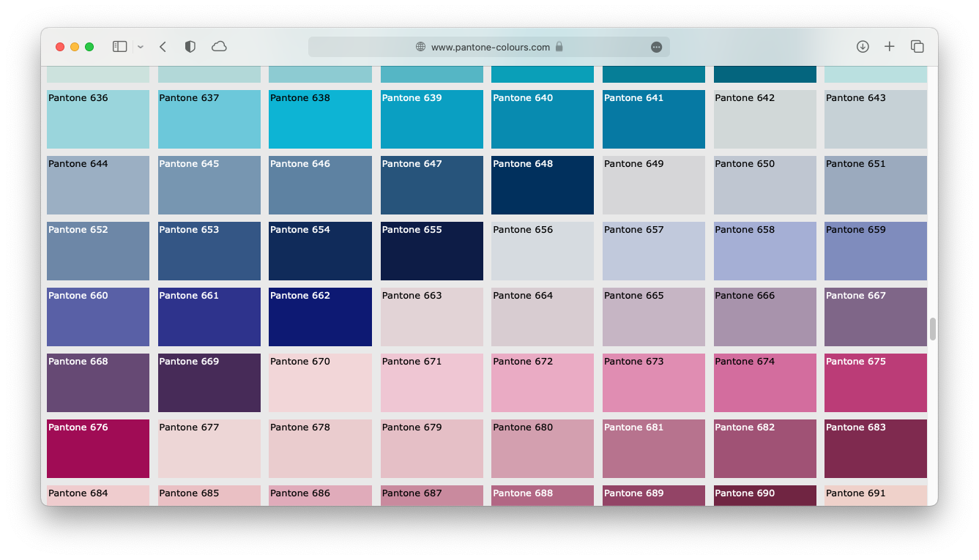Pick the Pantone 645 swatch
Image resolution: width=979 pixels, height=560 pixels.
pyautogui.click(x=209, y=185)
